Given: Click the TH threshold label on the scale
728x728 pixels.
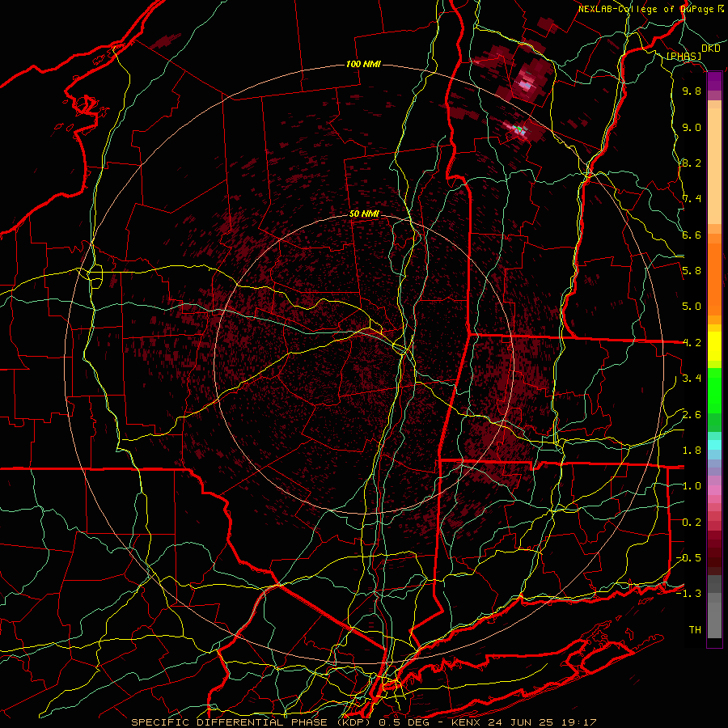Looking at the screenshot, I should (695, 630).
